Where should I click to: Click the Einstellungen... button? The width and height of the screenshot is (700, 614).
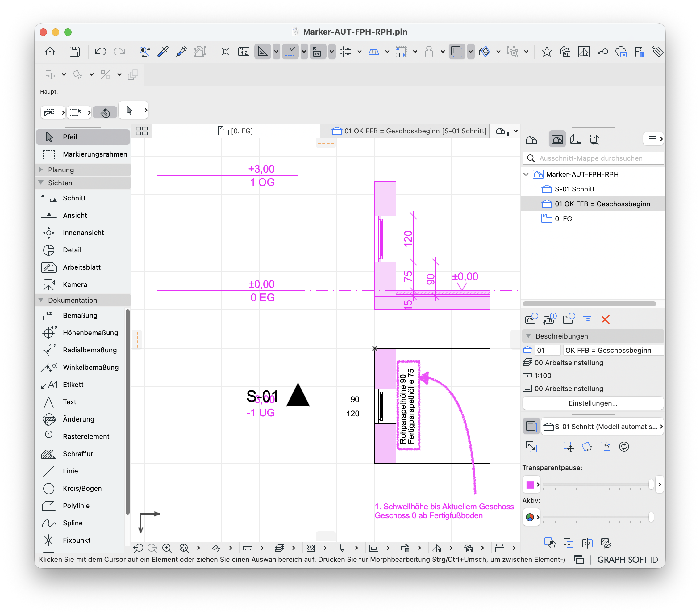point(593,403)
